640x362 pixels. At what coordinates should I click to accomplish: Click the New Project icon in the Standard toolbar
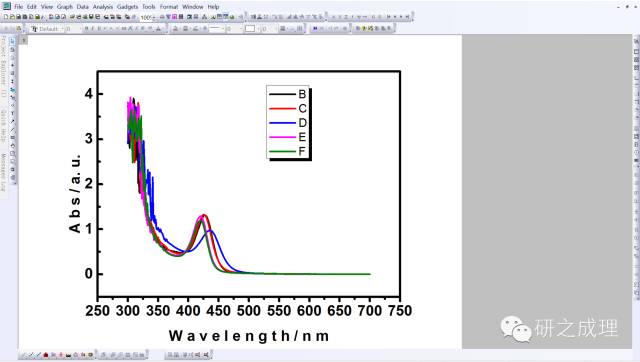click(x=6, y=17)
